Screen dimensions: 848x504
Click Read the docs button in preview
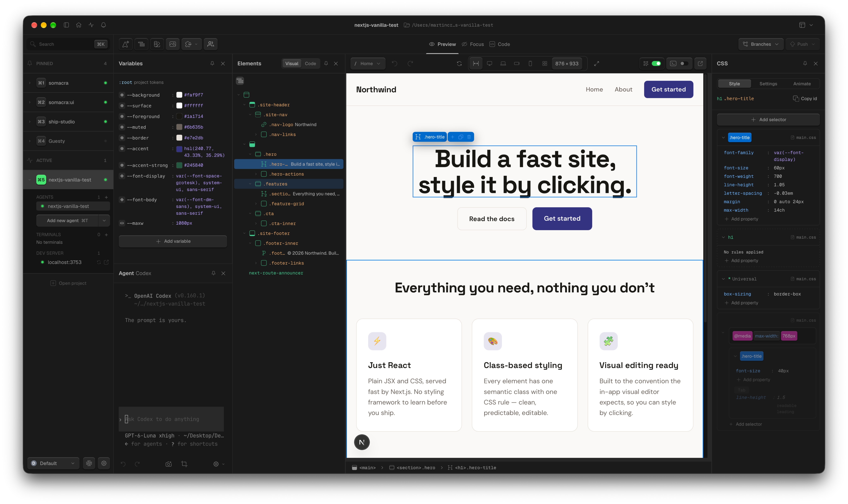pyautogui.click(x=491, y=219)
